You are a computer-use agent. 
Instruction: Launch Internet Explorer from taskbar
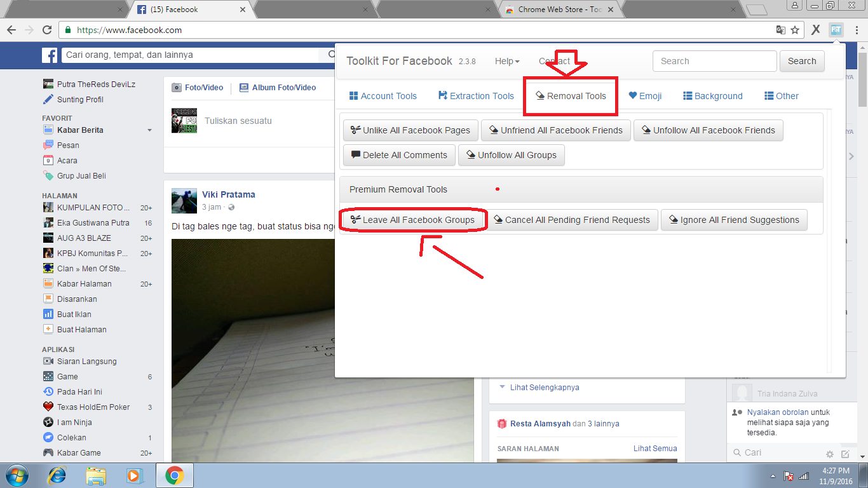coord(57,475)
